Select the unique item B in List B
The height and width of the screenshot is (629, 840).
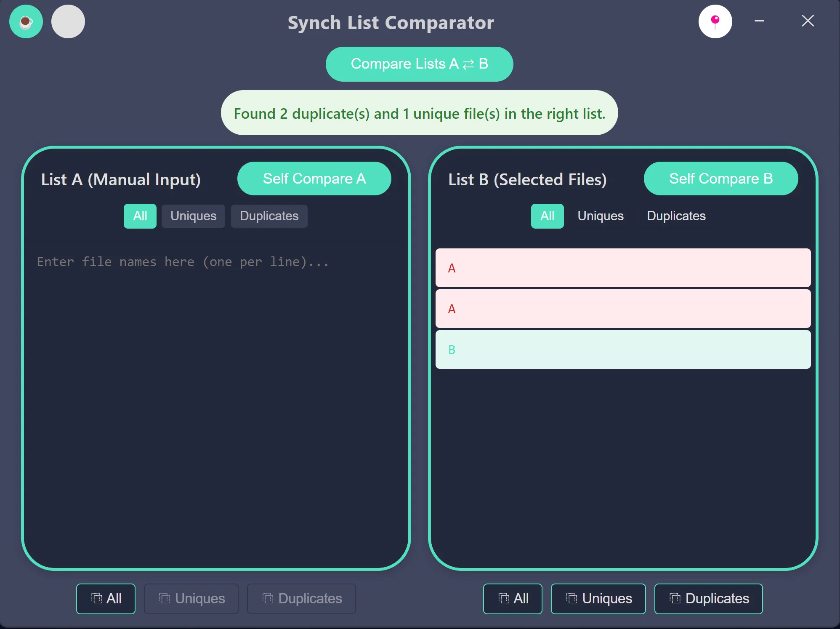(x=623, y=349)
